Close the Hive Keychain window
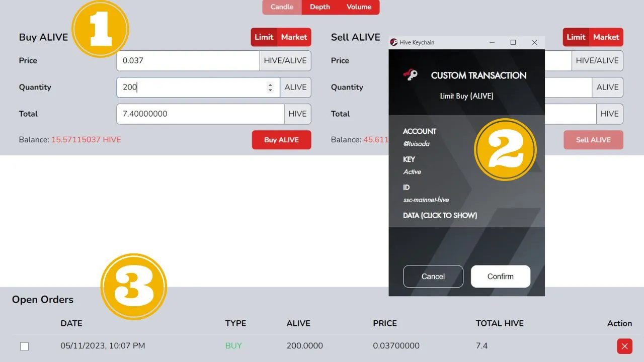Image resolution: width=644 pixels, height=362 pixels. (534, 43)
